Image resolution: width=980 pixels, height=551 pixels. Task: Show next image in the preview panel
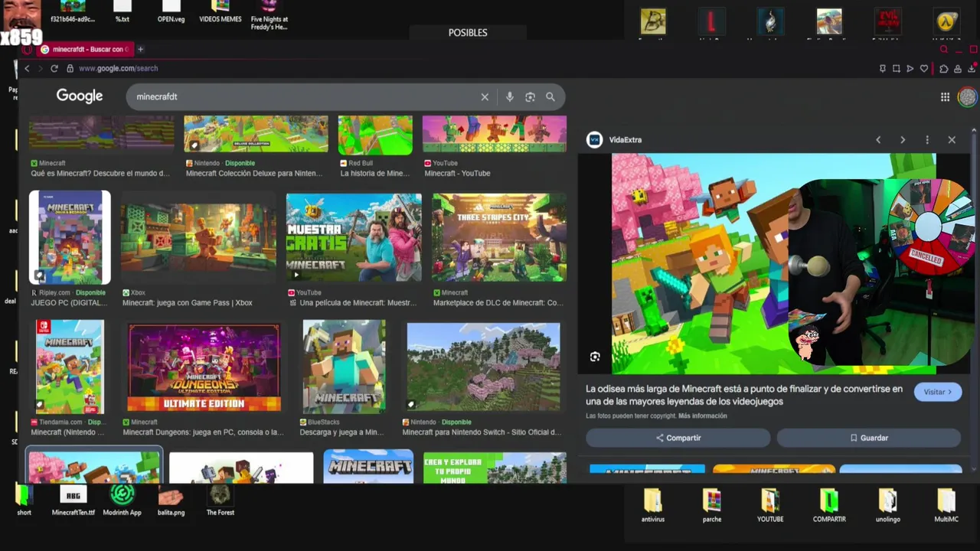[903, 140]
